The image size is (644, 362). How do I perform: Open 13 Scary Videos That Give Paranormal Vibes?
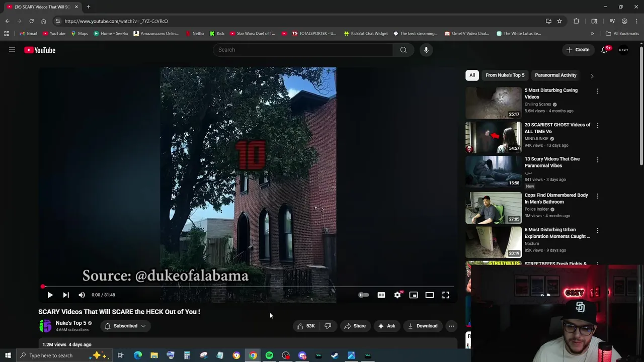tap(552, 162)
